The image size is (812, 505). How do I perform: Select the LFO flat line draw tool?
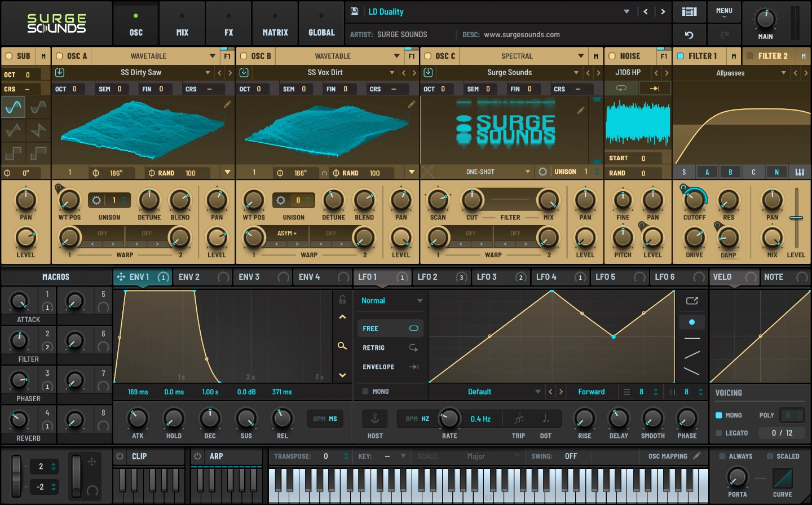(692, 339)
